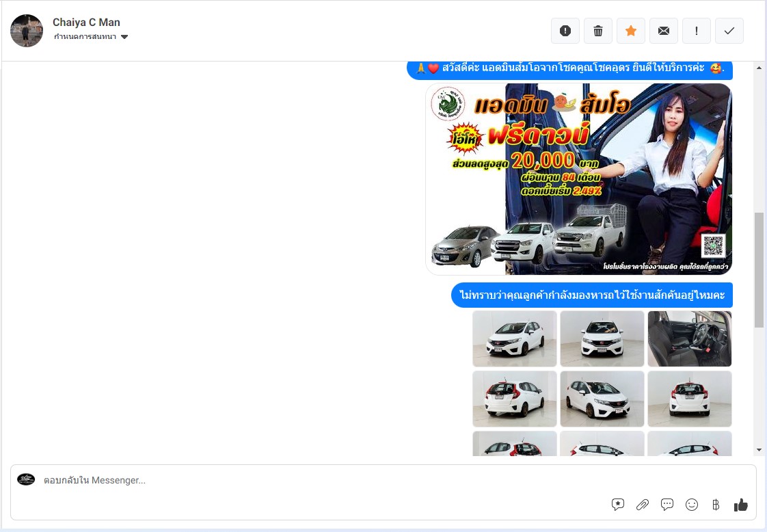Open the assign conversation dropdown arrow
767x532 pixels.
(124, 37)
